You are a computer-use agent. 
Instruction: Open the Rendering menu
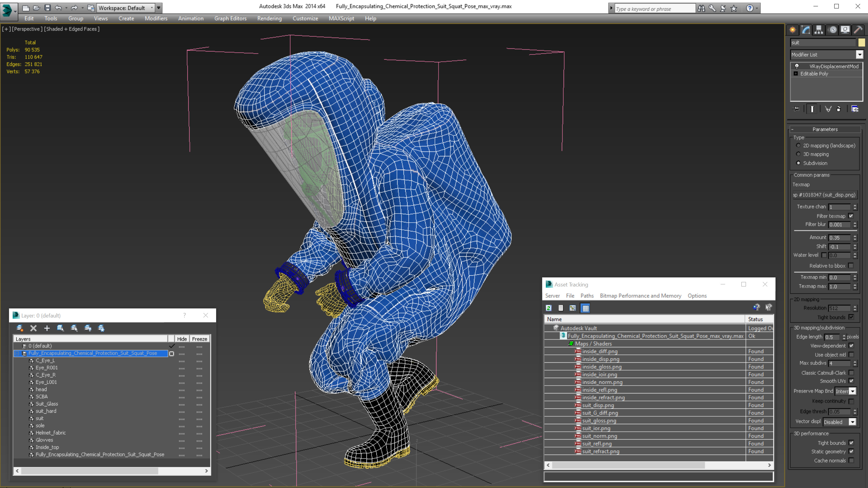click(269, 18)
